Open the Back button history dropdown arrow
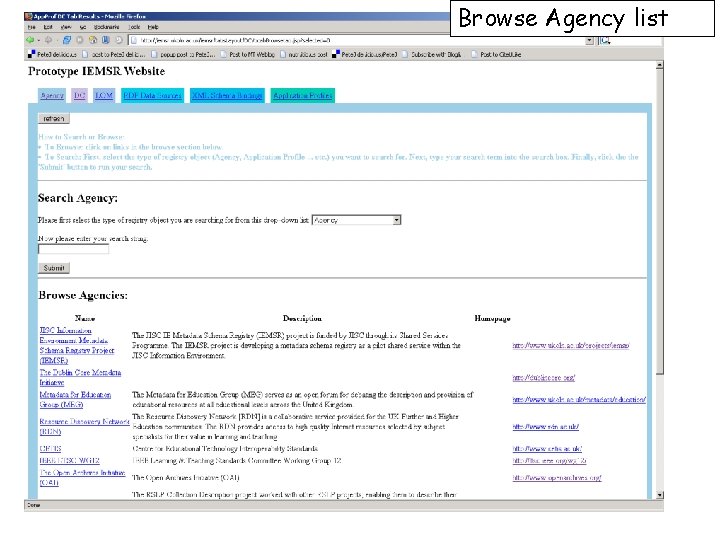This screenshot has width=720, height=540. point(39,40)
